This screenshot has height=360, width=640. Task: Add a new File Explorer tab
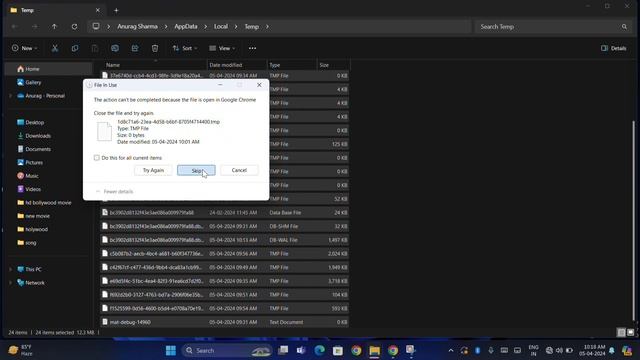(116, 10)
